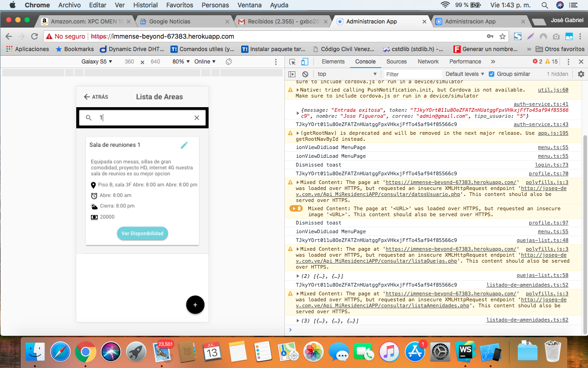Open the top JavaScript context dropdown
The height and width of the screenshot is (368, 588).
pos(347,74)
